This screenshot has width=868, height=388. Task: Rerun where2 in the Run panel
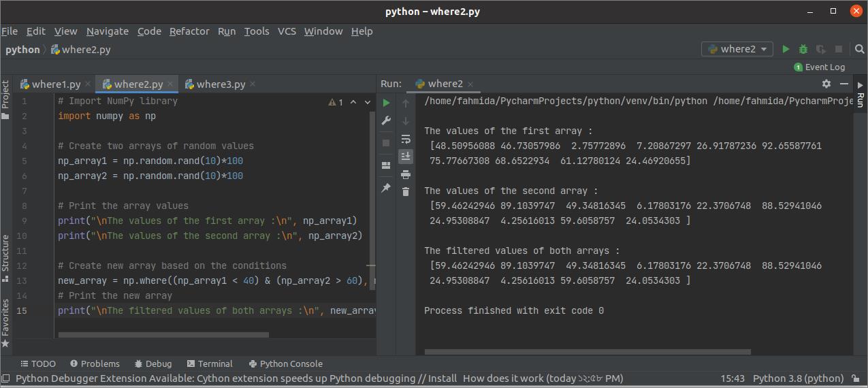coord(386,103)
